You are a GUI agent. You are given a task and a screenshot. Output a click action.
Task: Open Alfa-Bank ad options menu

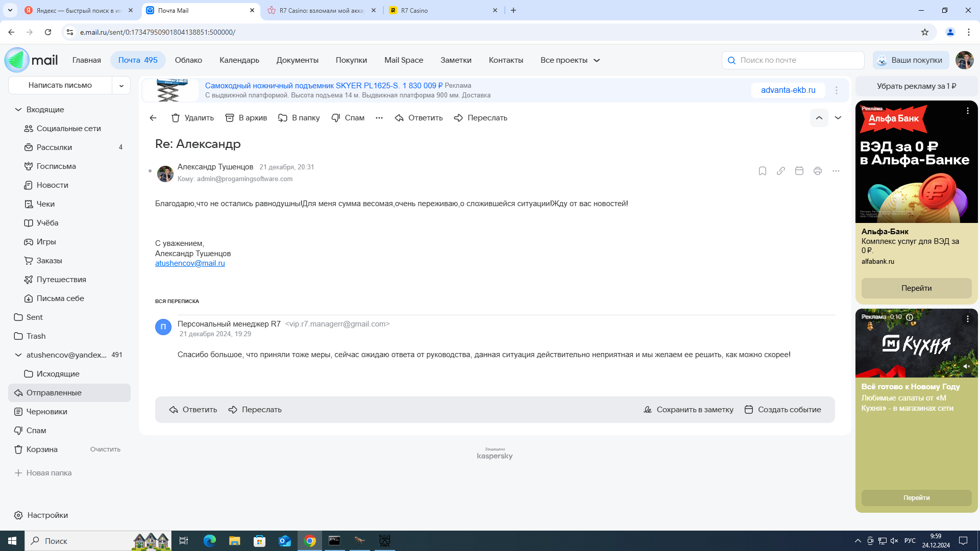pyautogui.click(x=968, y=111)
